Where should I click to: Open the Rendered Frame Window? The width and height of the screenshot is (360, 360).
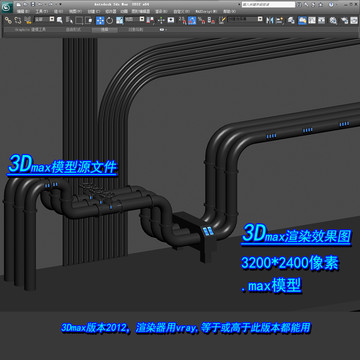pyautogui.click(x=354, y=20)
